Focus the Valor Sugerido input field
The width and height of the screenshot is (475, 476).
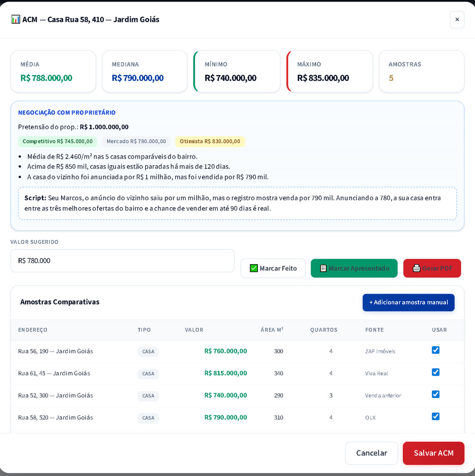(x=123, y=261)
